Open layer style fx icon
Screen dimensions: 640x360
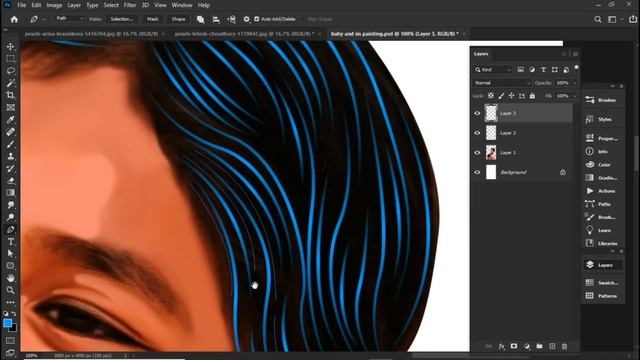pyautogui.click(x=501, y=346)
